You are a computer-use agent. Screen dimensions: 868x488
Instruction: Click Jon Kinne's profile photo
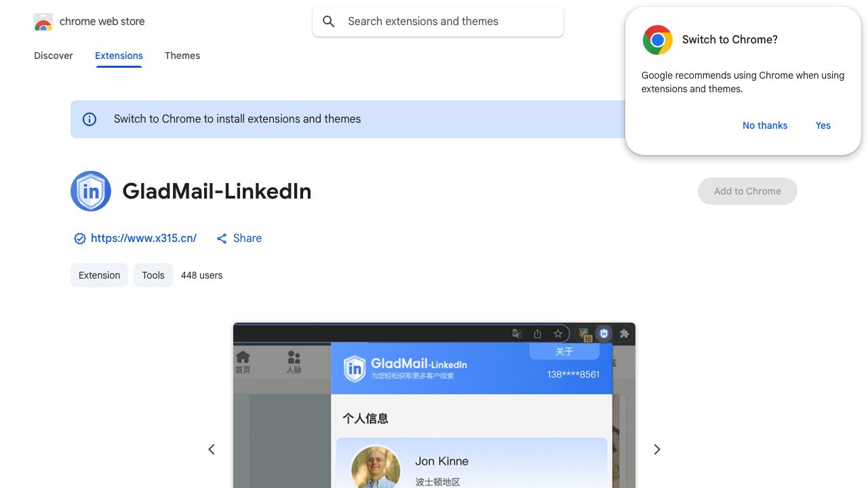point(376,468)
